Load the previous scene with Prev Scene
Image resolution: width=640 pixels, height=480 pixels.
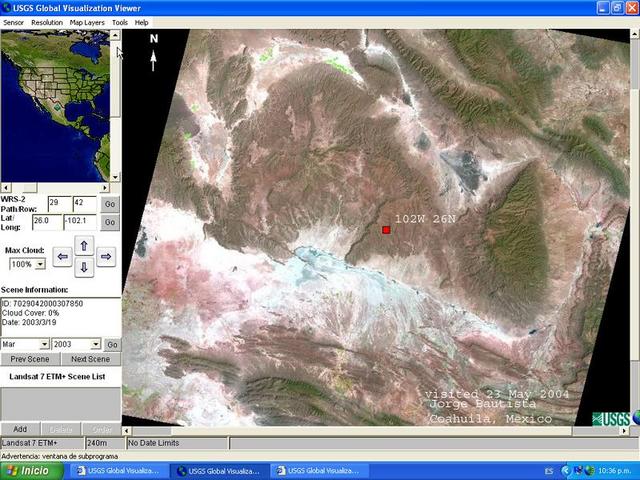[x=30, y=359]
